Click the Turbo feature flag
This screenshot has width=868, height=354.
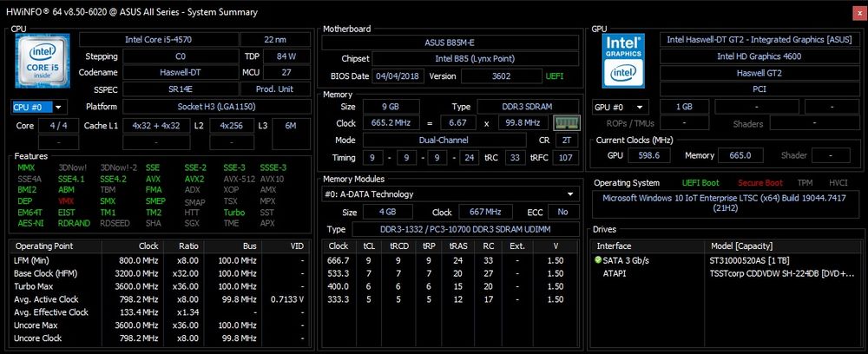[234, 213]
